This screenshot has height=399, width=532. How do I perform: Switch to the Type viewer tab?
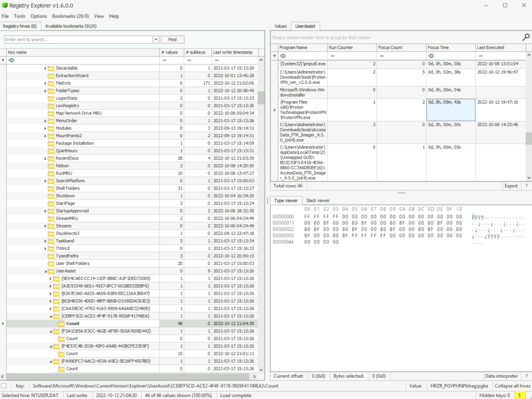(286, 201)
